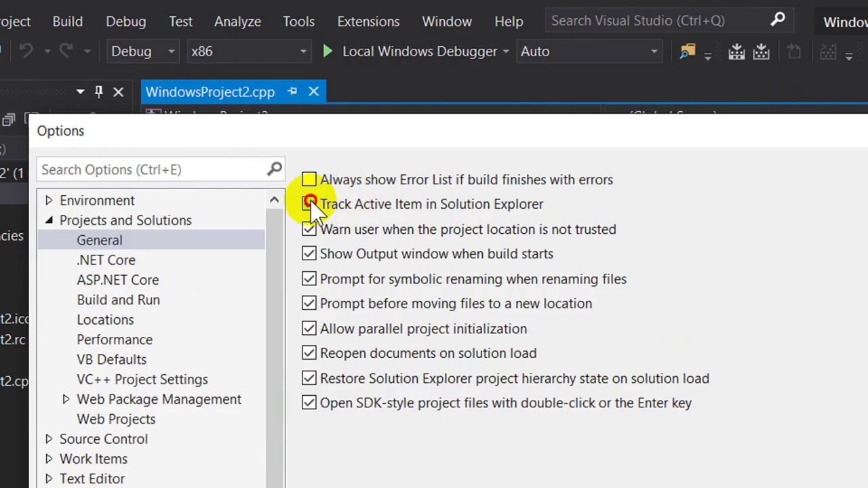Image resolution: width=868 pixels, height=488 pixels.
Task: Click the Find in Files folder icon
Action: pyautogui.click(x=688, y=52)
